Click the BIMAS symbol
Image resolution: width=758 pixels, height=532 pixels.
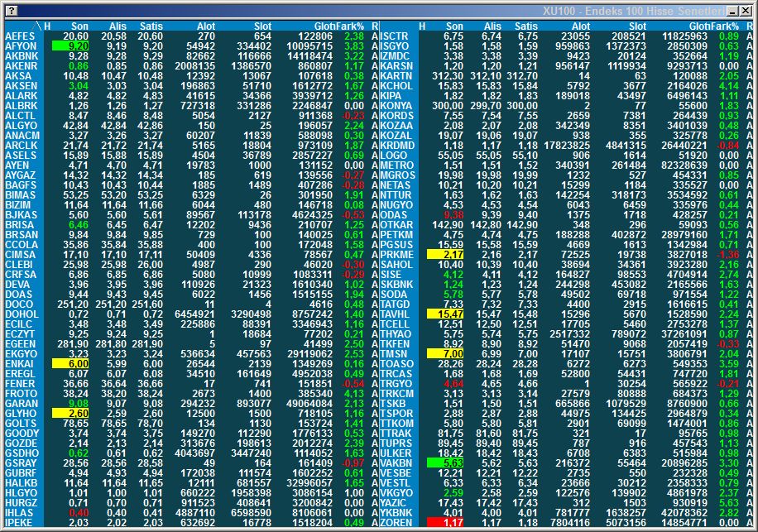point(21,195)
